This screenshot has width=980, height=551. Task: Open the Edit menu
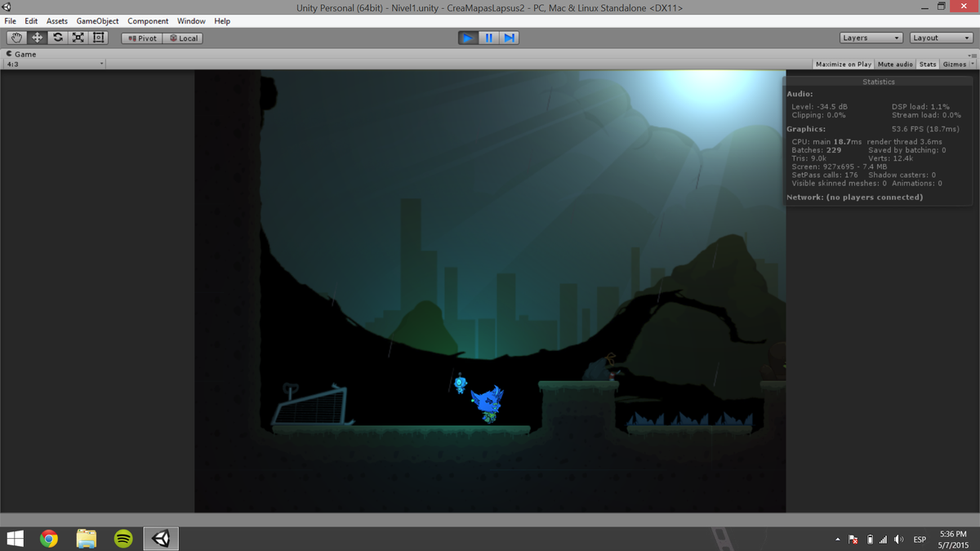[x=31, y=21]
